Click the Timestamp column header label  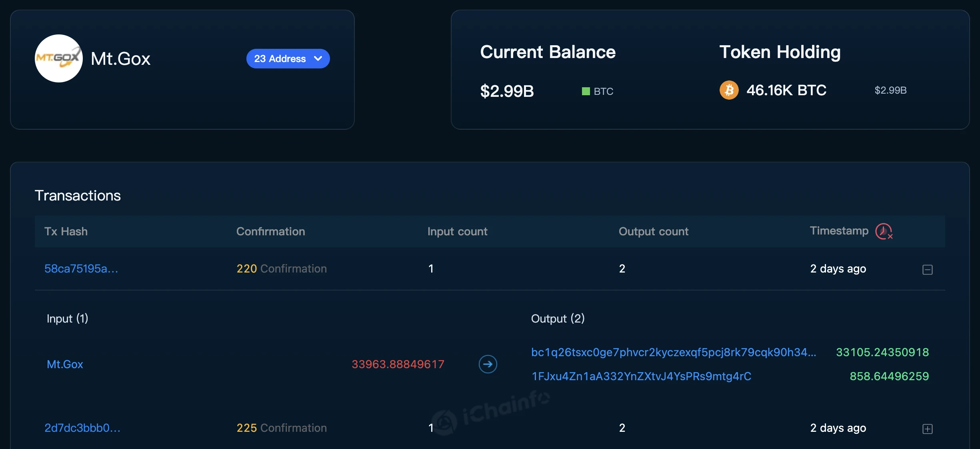coord(839,231)
